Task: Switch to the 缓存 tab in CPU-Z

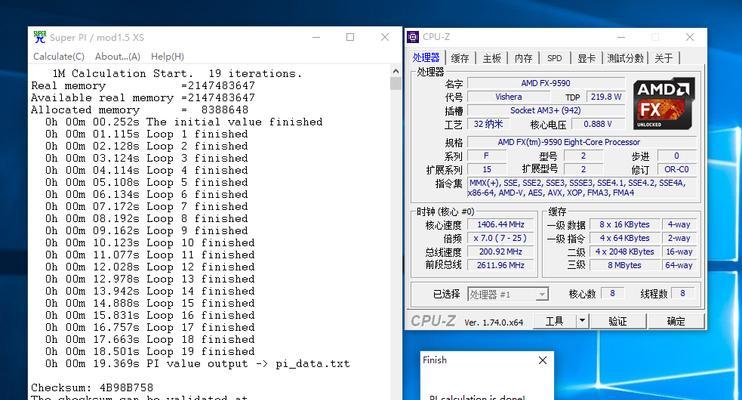Action: (x=460, y=58)
